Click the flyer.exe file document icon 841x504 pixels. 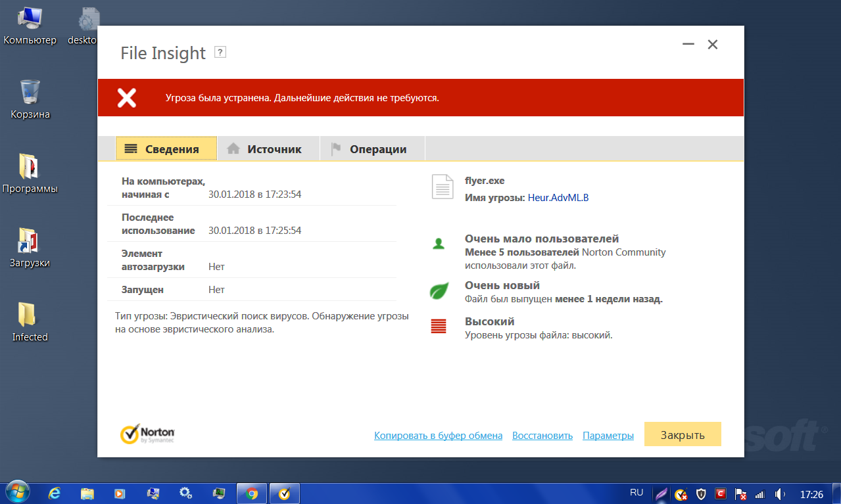pos(442,187)
